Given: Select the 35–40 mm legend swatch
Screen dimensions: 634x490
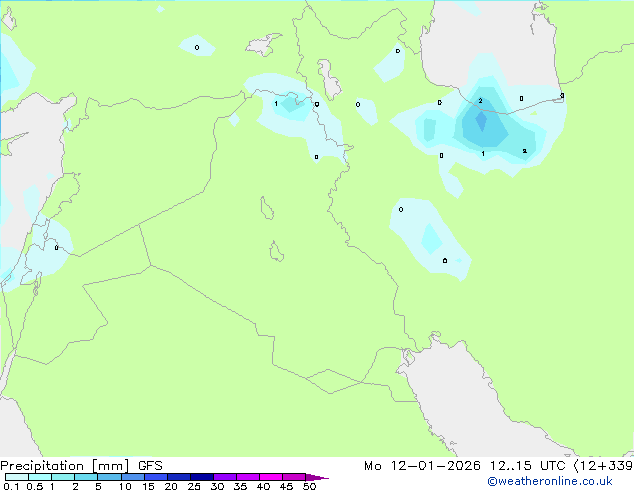Looking at the screenshot, I should click(x=247, y=477).
